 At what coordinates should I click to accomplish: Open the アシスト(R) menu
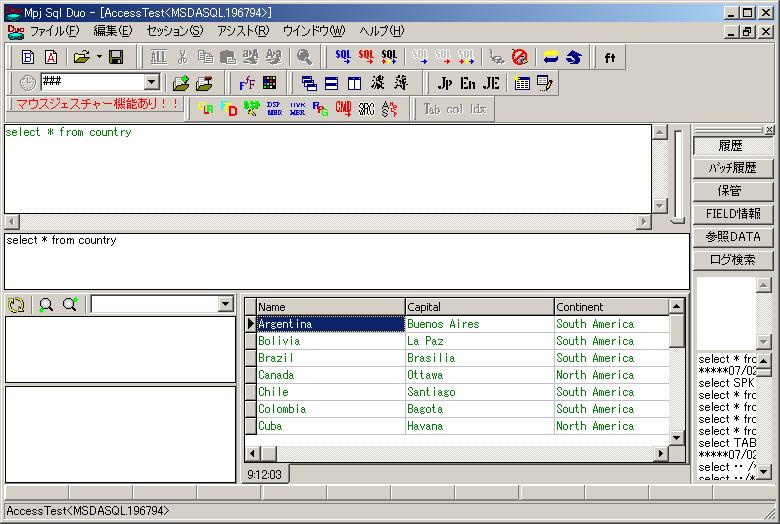pos(243,31)
